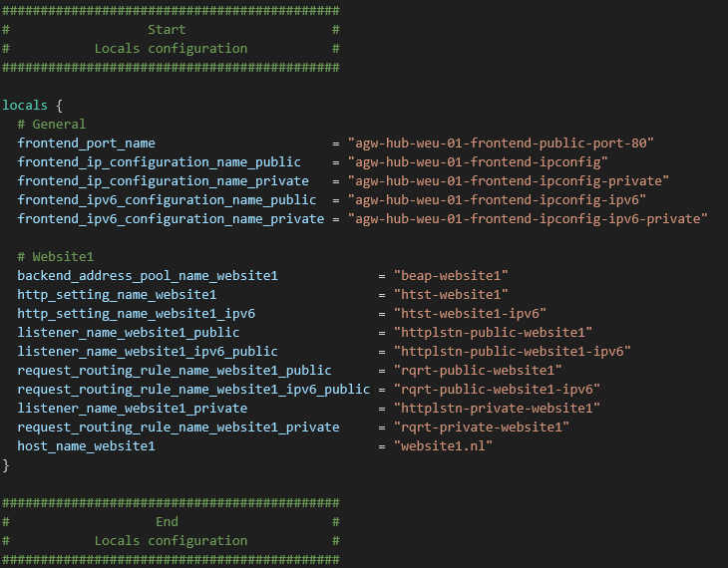728x568 pixels.
Task: Click the # Website1 comment line
Action: tap(55, 256)
